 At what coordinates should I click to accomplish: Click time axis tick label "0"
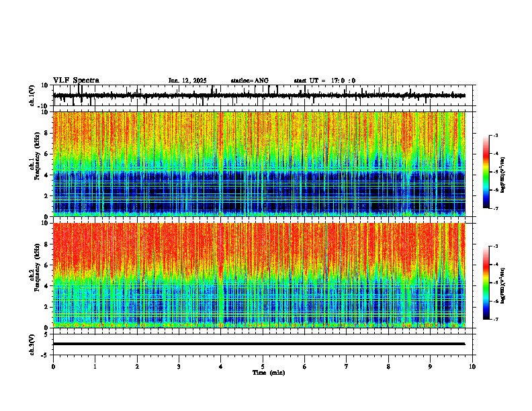click(53, 367)
